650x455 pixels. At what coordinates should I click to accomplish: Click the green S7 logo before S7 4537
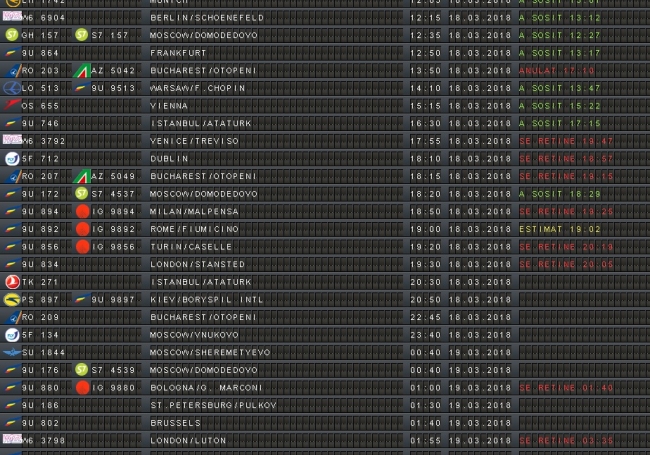pyautogui.click(x=82, y=193)
